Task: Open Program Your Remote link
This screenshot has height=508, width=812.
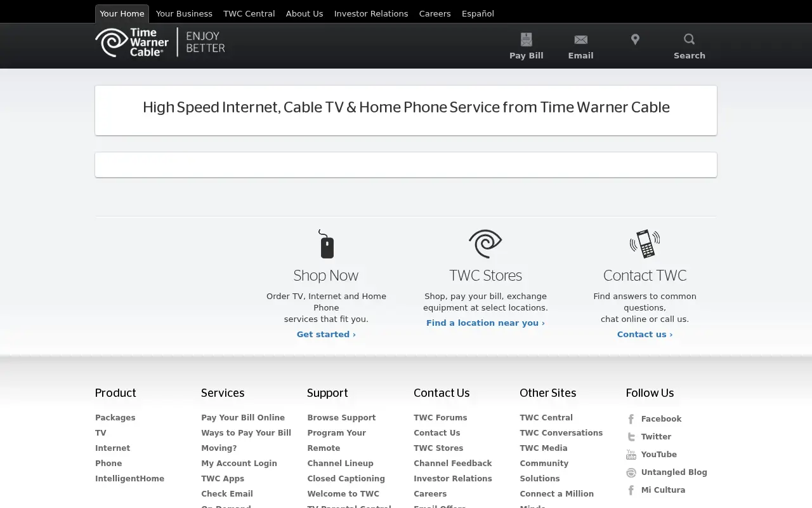Action: point(337,441)
